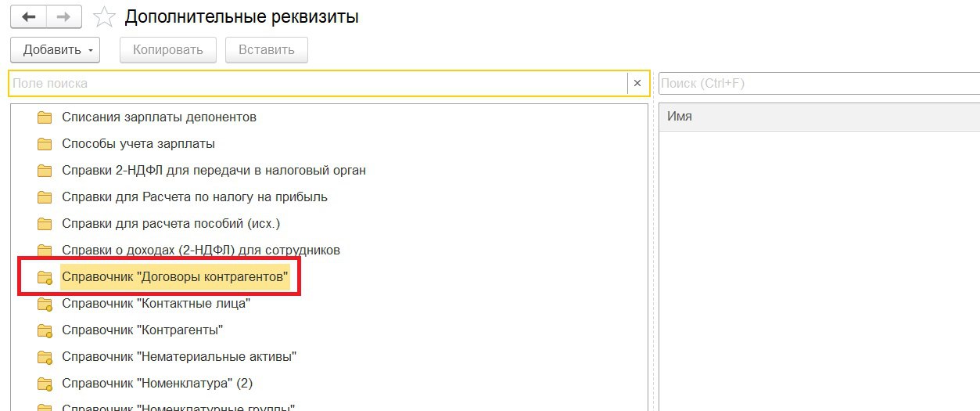
Task: Click the Имя column header
Action: pyautogui.click(x=817, y=117)
